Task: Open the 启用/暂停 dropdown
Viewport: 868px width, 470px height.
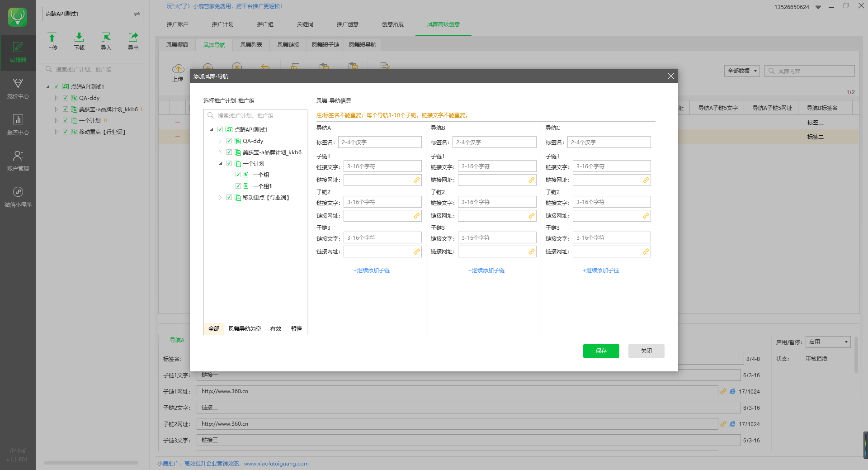Action: (x=828, y=342)
